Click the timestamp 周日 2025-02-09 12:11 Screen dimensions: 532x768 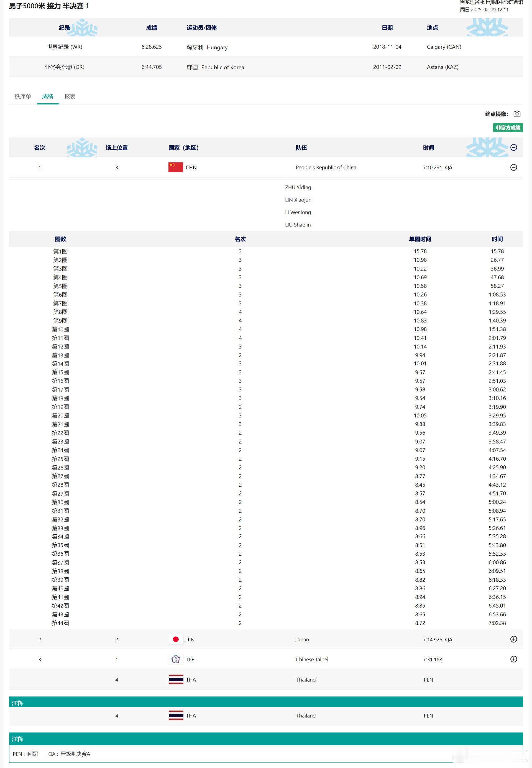click(x=484, y=10)
